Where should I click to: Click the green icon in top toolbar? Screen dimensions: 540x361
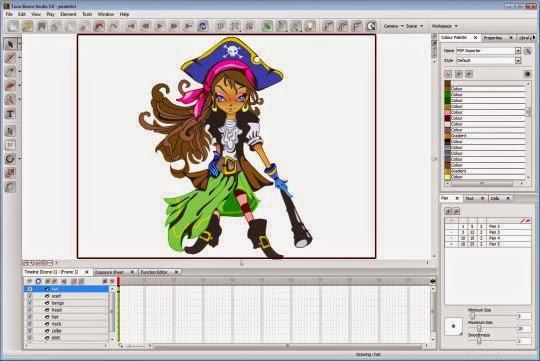(x=267, y=26)
